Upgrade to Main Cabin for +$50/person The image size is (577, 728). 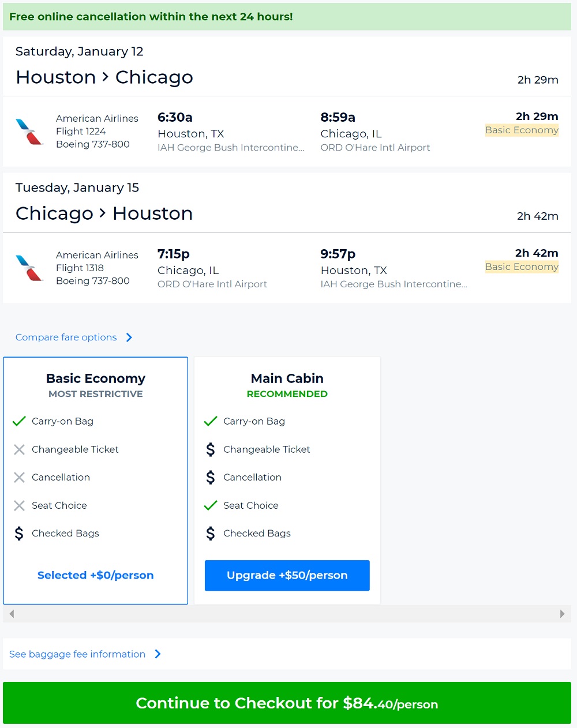tap(287, 575)
